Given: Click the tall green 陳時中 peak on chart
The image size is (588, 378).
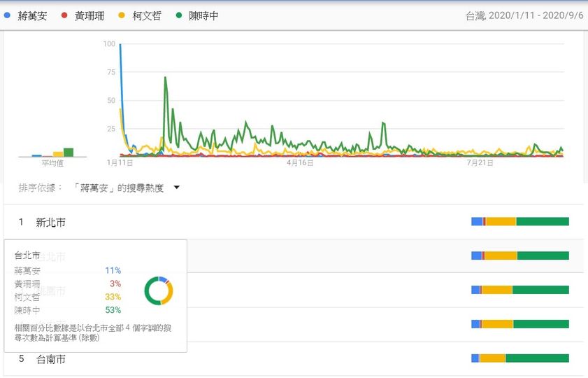Looking at the screenshot, I should click(x=165, y=78).
